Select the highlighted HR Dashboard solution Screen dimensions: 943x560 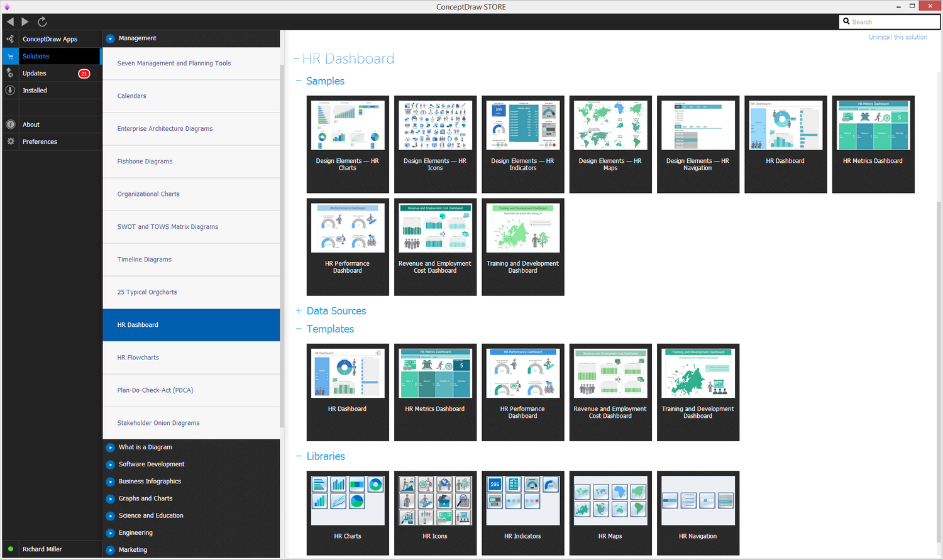coord(191,325)
